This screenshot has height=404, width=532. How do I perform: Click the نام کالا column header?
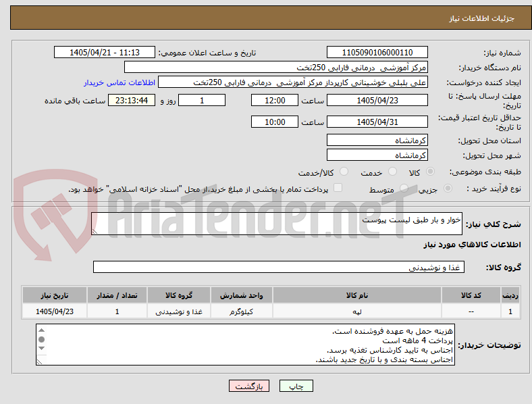click(x=357, y=295)
